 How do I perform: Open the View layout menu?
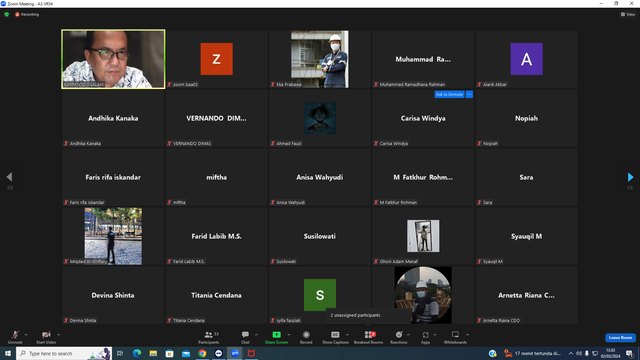point(628,14)
